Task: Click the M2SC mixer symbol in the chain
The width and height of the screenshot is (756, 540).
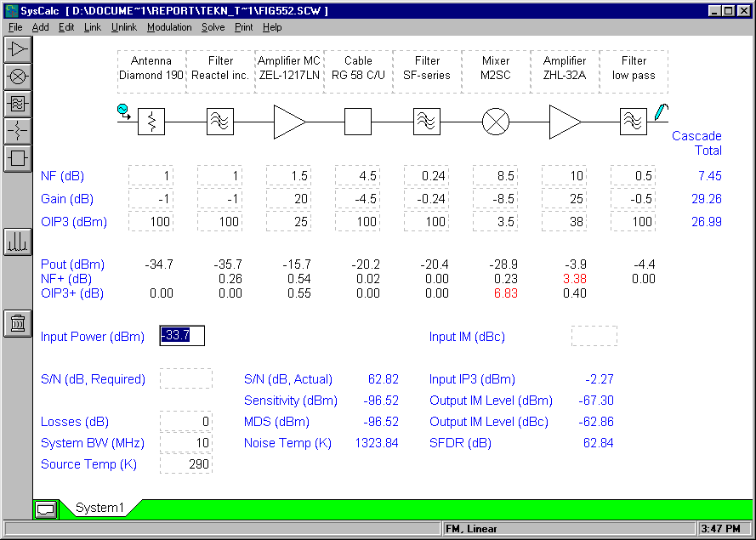Action: click(x=495, y=122)
